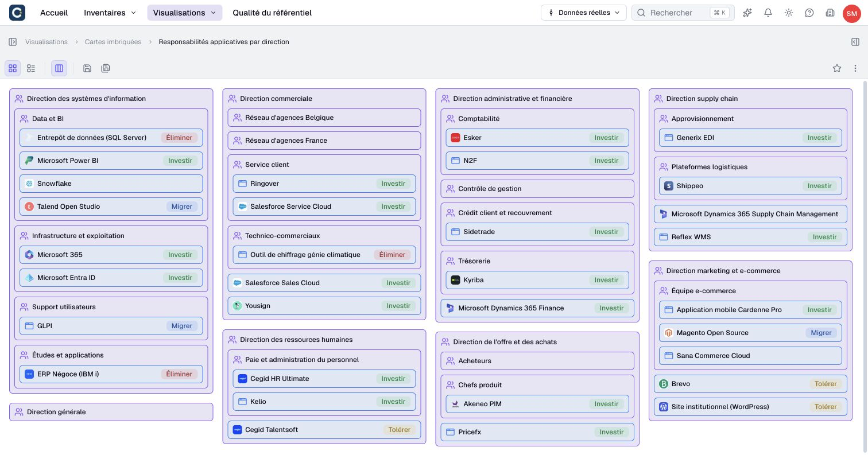868x455 pixels.
Task: Click the Snowflake application icon
Action: [x=29, y=184]
